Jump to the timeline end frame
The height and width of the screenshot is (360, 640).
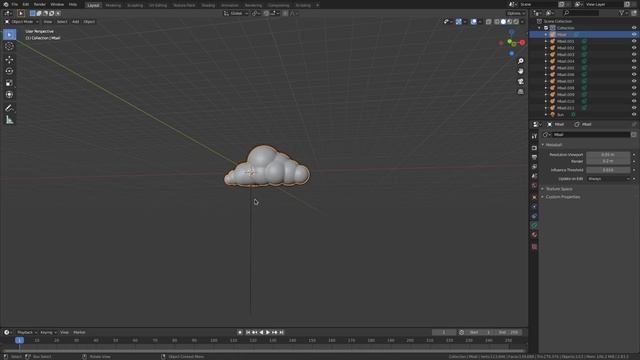[282, 332]
